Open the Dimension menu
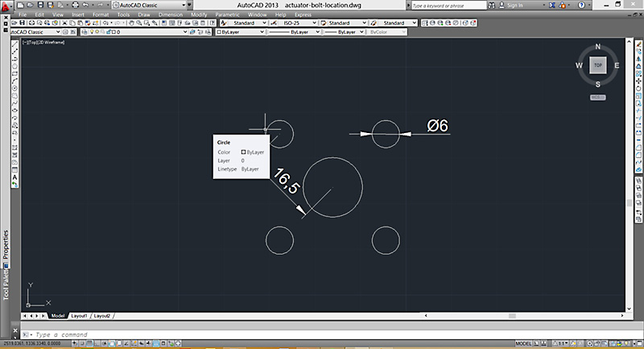 click(171, 15)
